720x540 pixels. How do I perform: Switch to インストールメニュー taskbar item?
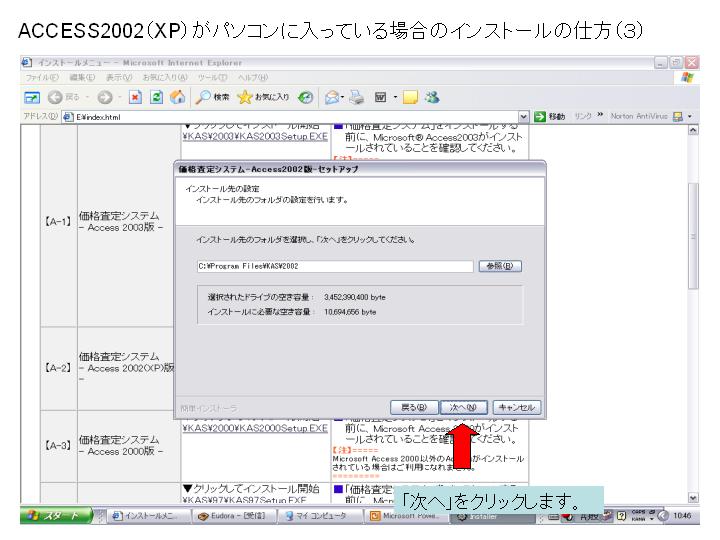tap(150, 516)
